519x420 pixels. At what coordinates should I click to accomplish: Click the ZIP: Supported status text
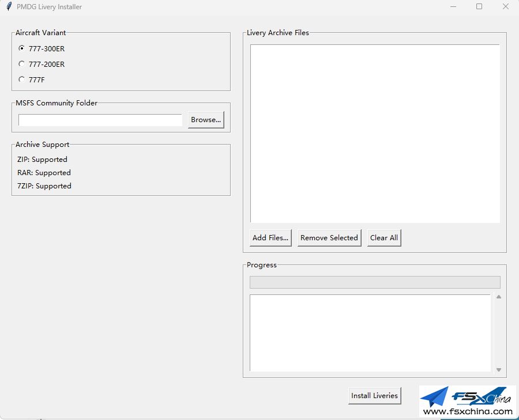pyautogui.click(x=42, y=160)
